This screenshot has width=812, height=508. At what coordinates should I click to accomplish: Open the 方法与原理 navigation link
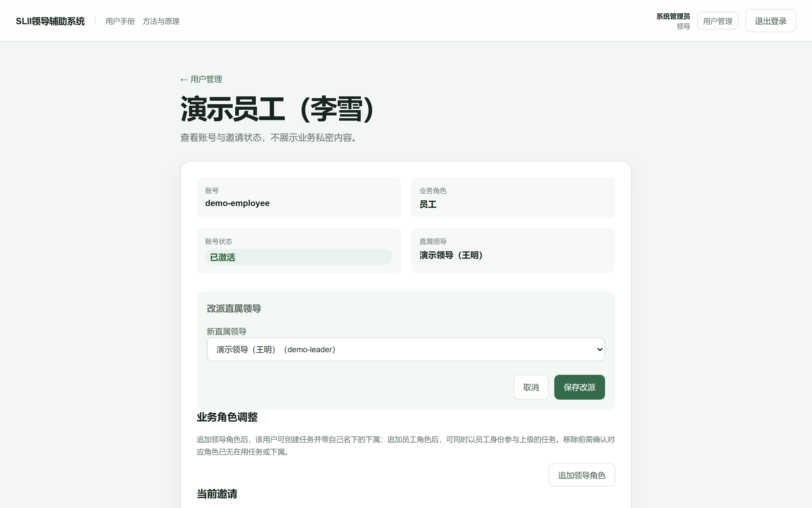(x=161, y=21)
